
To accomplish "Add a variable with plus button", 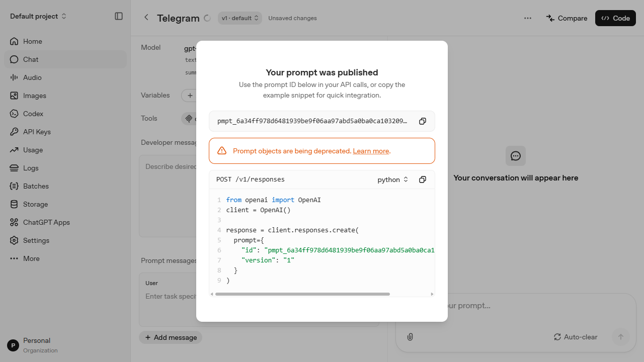I will coord(190,95).
